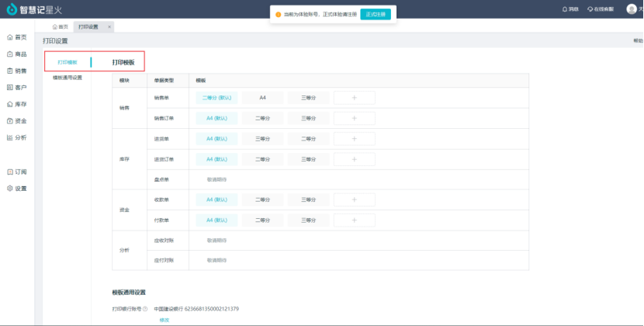The height and width of the screenshot is (326, 644).
Task: Add a new template for 销售单
Action: (355, 98)
